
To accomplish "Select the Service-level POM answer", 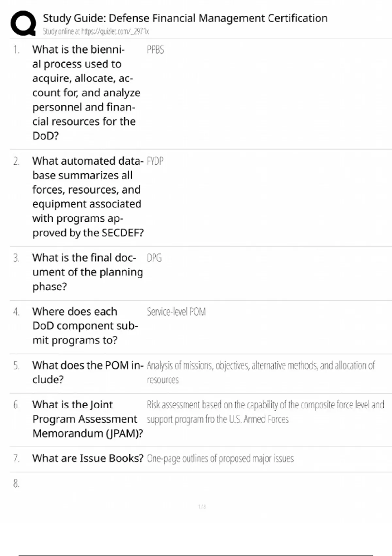I will [x=176, y=312].
